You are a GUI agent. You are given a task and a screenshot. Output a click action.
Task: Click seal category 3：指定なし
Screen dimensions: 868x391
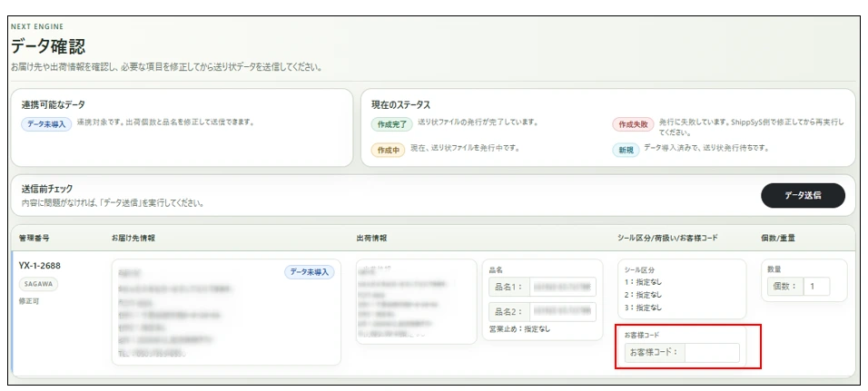tap(643, 308)
